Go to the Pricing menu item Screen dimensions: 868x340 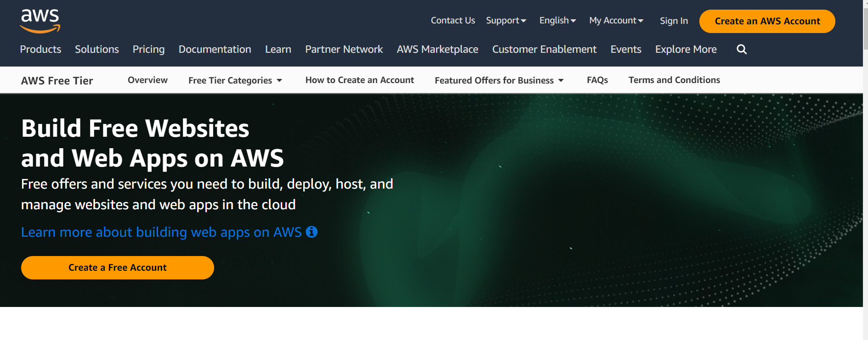(x=148, y=49)
